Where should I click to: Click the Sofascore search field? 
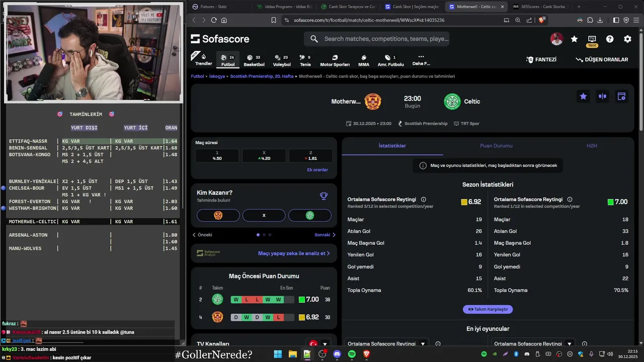tap(376, 39)
